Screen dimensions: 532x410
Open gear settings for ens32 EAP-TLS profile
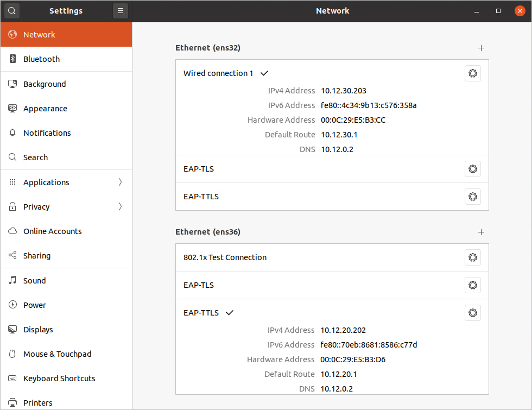[472, 169]
